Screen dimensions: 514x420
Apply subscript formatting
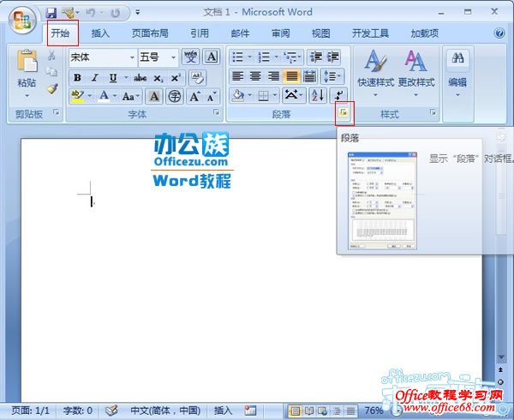[158, 78]
